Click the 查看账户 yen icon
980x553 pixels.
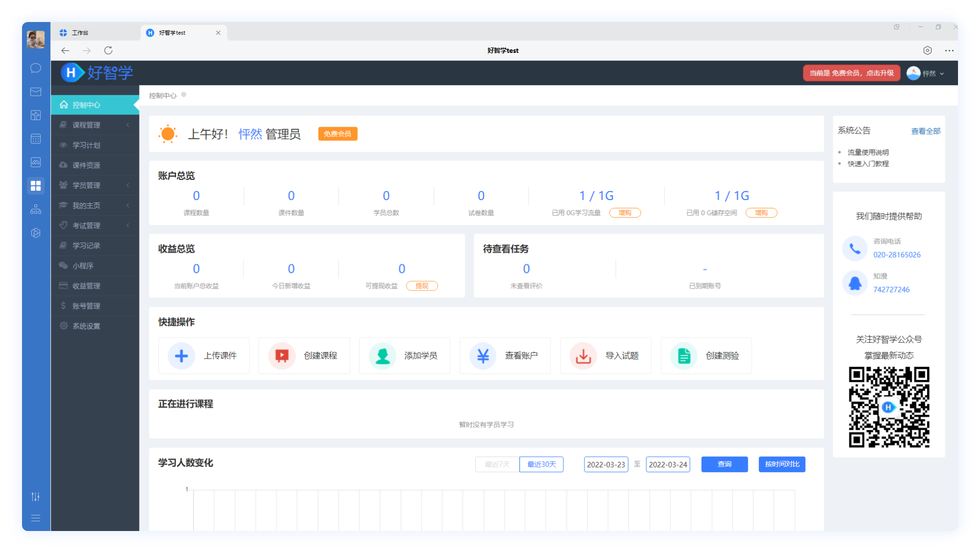pyautogui.click(x=483, y=355)
